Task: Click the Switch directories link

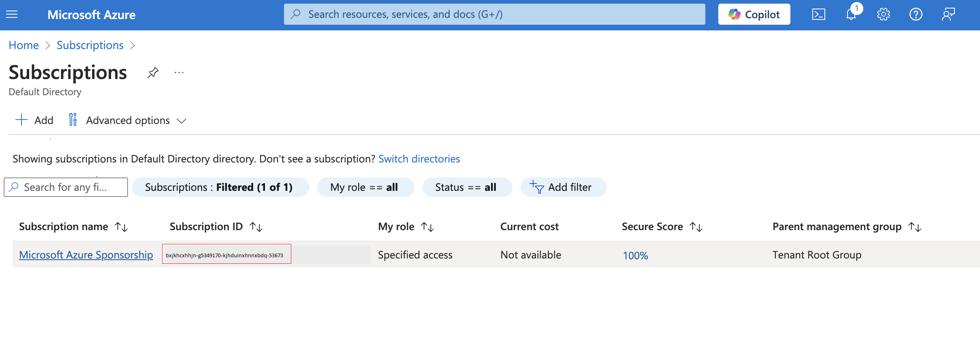Action: click(419, 159)
